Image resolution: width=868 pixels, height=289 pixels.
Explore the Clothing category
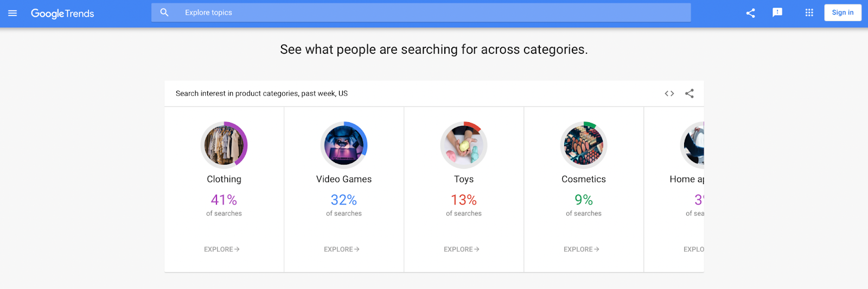pyautogui.click(x=222, y=249)
